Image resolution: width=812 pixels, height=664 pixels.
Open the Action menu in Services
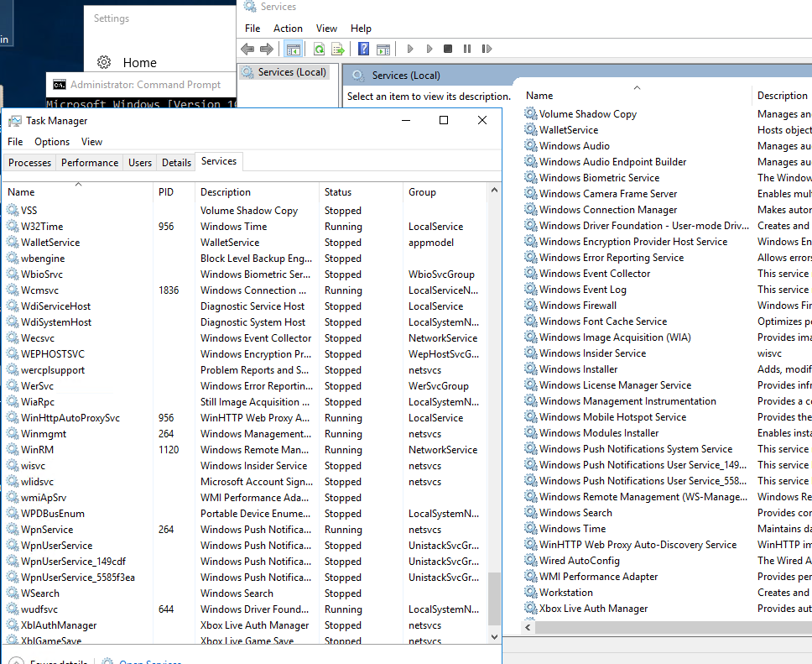(288, 29)
